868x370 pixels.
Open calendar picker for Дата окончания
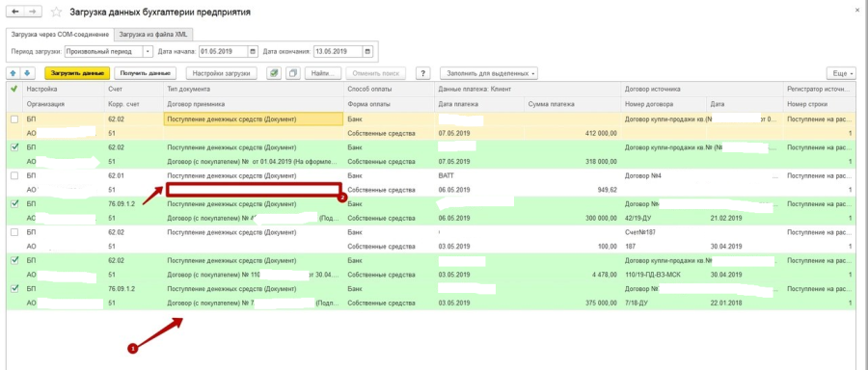pos(367,51)
